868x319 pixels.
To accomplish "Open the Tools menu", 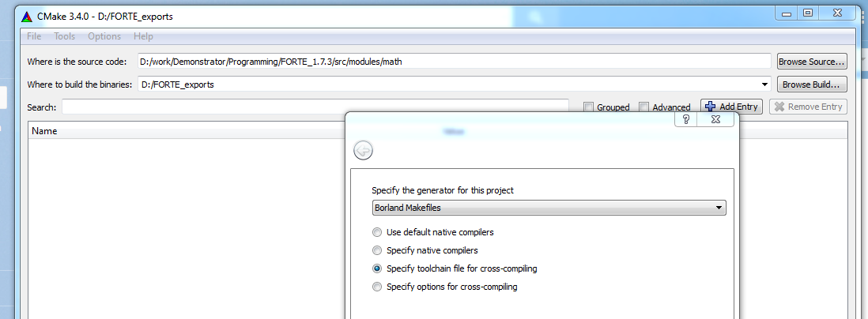I will point(64,36).
